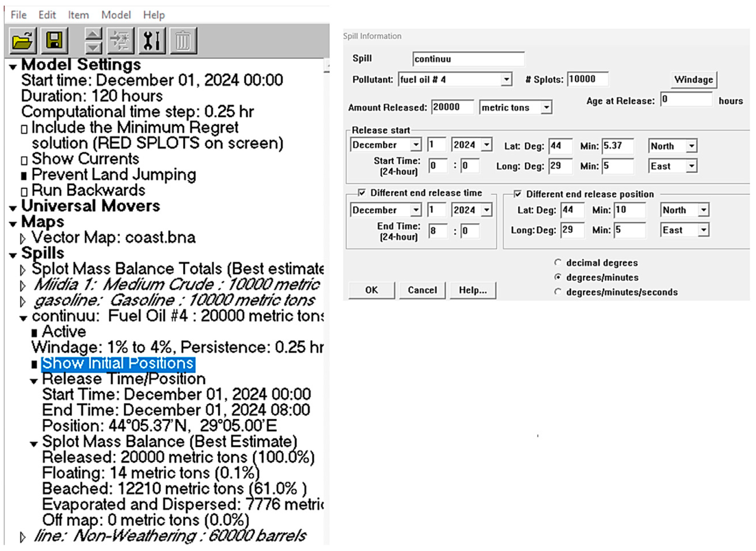This screenshot has height=551, width=756.
Task: Open the Item menu
Action: (78, 15)
